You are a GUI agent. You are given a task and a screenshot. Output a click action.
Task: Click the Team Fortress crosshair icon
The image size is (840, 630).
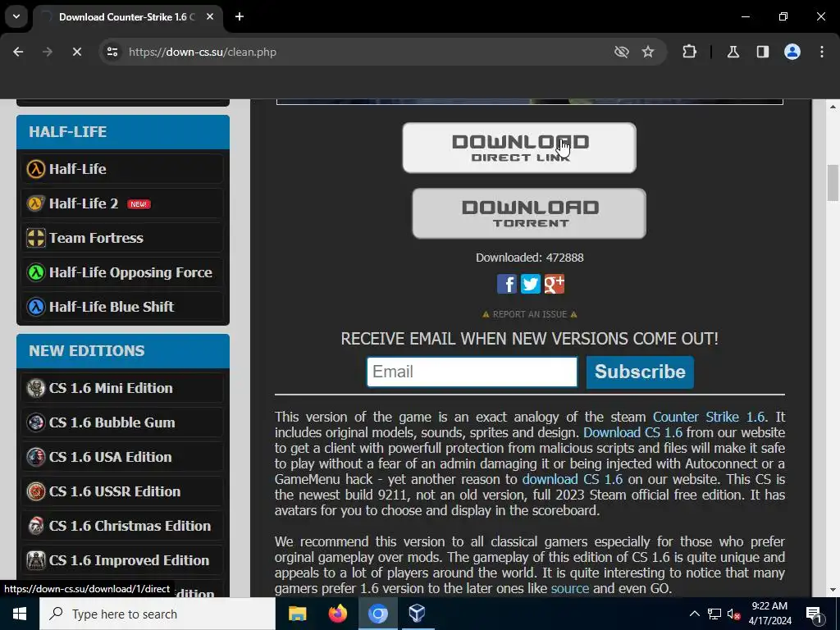pos(36,238)
